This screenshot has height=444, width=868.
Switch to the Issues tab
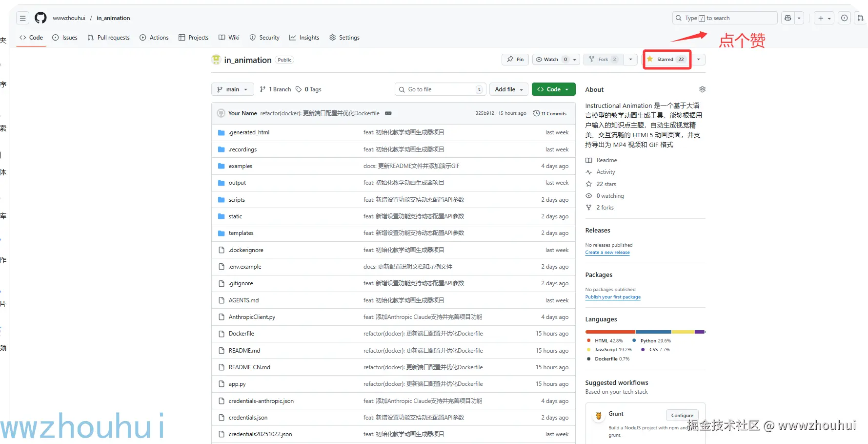pos(65,38)
